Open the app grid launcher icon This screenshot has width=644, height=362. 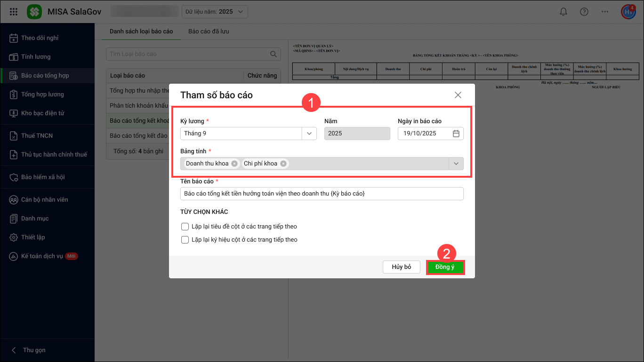[14, 12]
